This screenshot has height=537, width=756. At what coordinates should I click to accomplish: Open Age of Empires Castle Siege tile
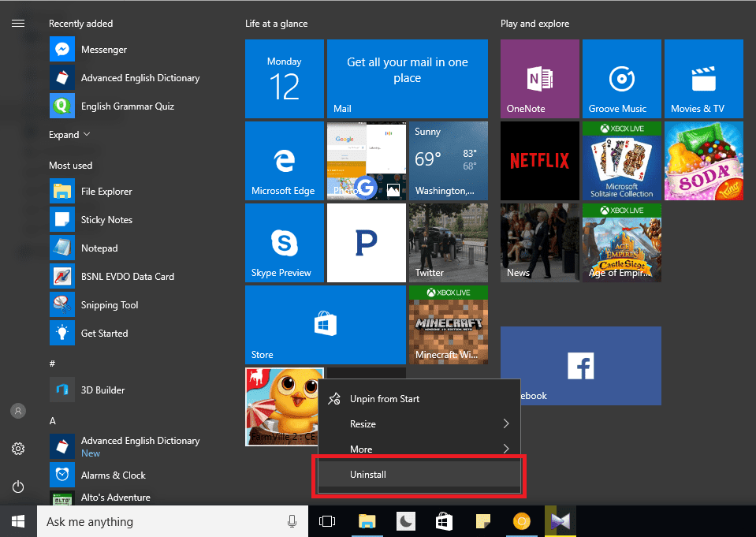[x=622, y=243]
